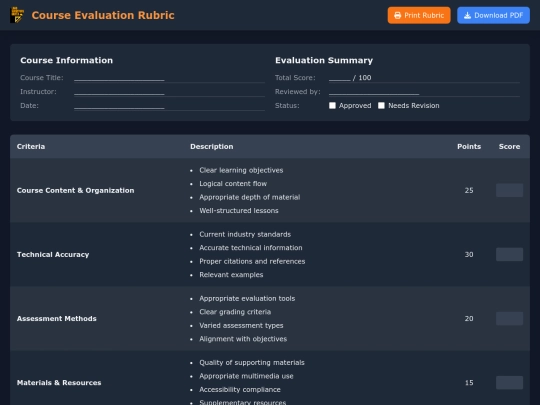The height and width of the screenshot is (405, 540).
Task: Click the printer icon in Print Rubric
Action: click(x=397, y=15)
